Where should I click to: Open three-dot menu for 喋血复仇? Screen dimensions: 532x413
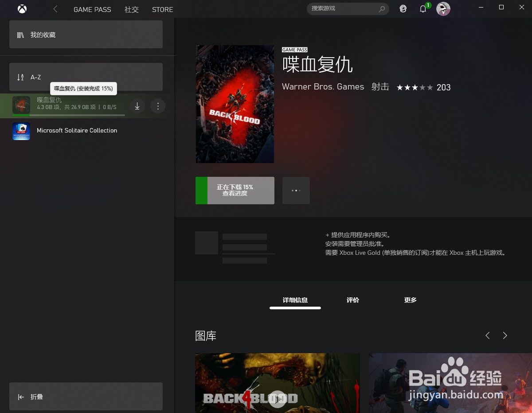(x=158, y=106)
